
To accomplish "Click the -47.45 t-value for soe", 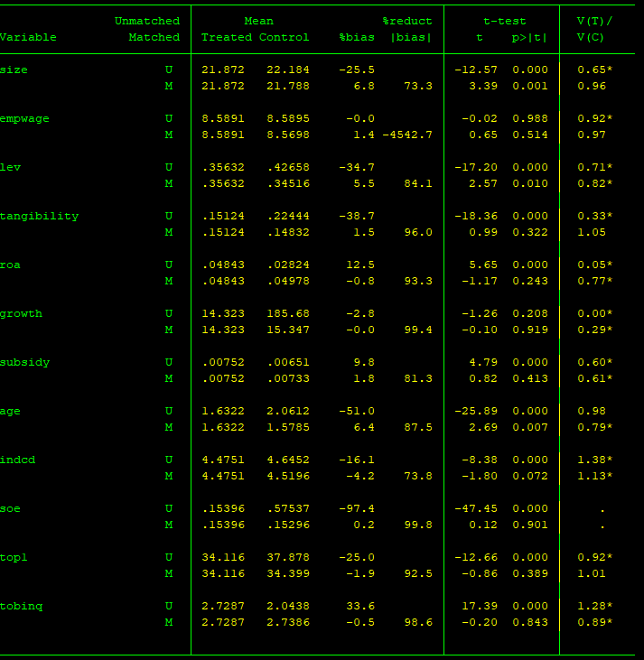I will pyautogui.click(x=476, y=509).
